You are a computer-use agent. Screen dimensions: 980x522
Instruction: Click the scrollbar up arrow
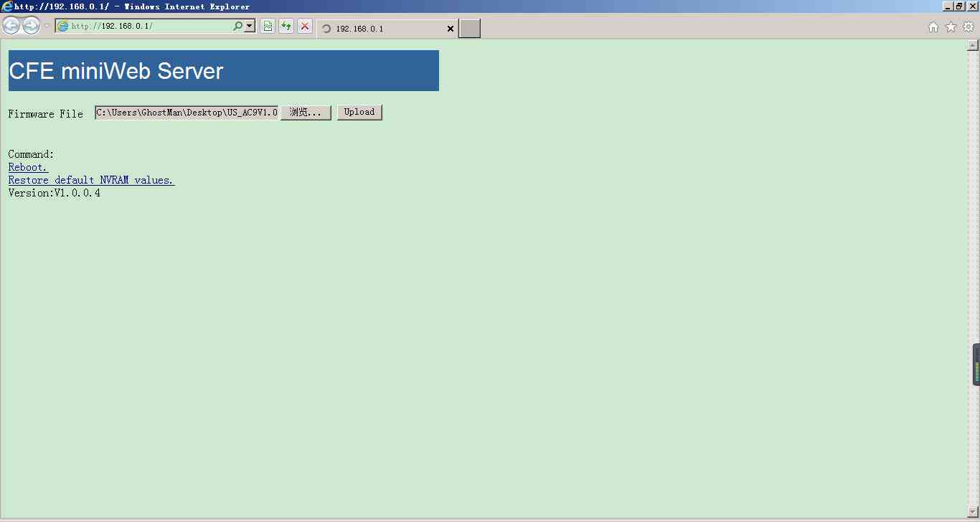[974, 45]
